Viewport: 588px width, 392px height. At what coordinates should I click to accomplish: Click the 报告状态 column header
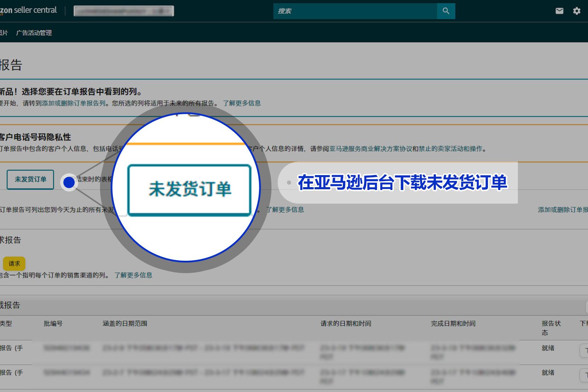tap(551, 328)
